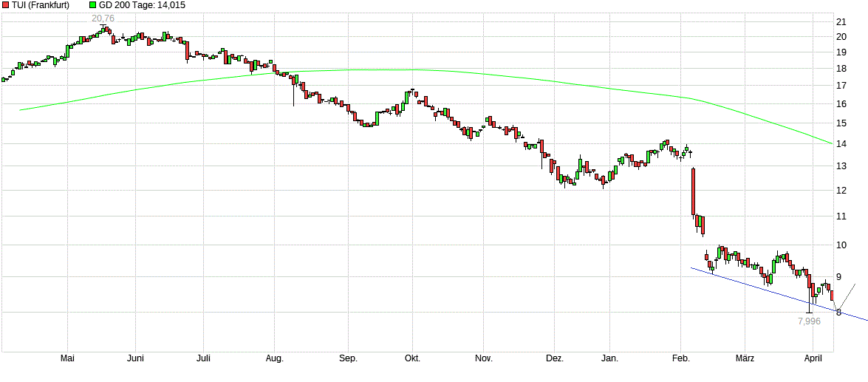Screen dimensions: 868x382
Task: Click the price axis label 10
Action: pyautogui.click(x=841, y=245)
